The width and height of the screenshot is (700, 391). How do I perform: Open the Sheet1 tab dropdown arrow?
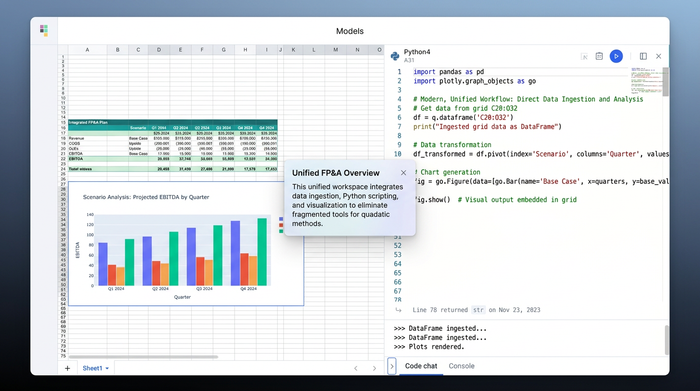107,369
